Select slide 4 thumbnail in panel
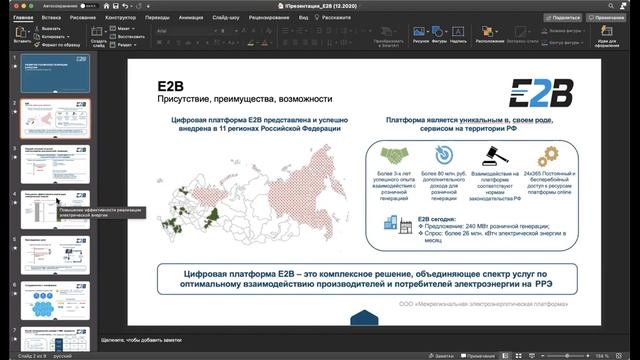640x360 pixels. pos(55,209)
